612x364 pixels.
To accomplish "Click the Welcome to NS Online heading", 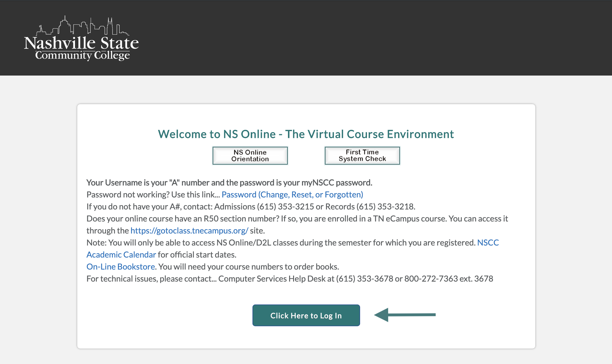I will click(x=306, y=134).
